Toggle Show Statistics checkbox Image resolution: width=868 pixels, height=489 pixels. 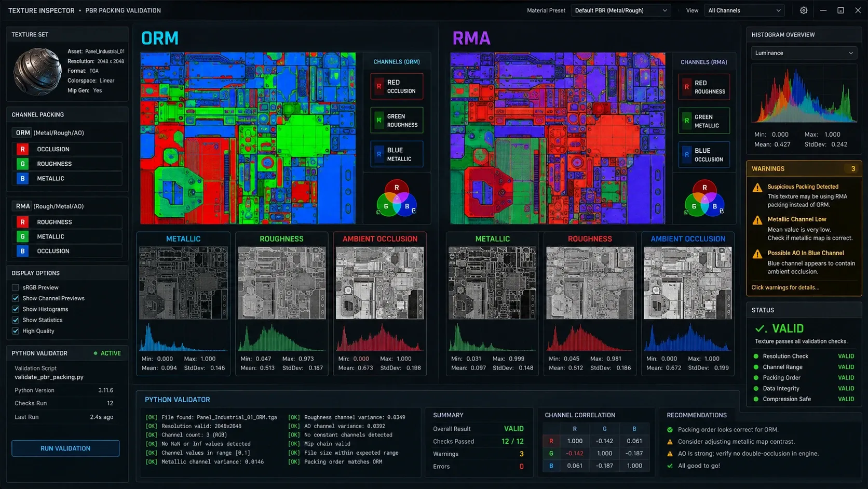tap(16, 320)
